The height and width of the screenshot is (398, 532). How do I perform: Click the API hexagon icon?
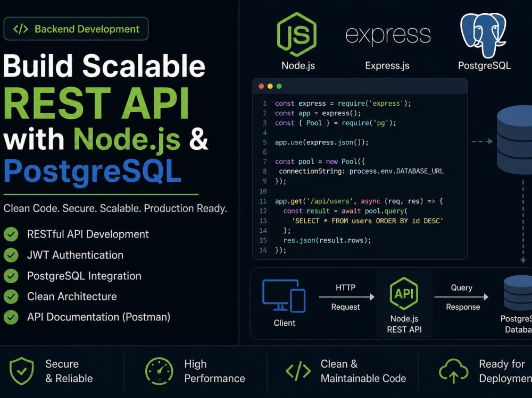coord(404,293)
